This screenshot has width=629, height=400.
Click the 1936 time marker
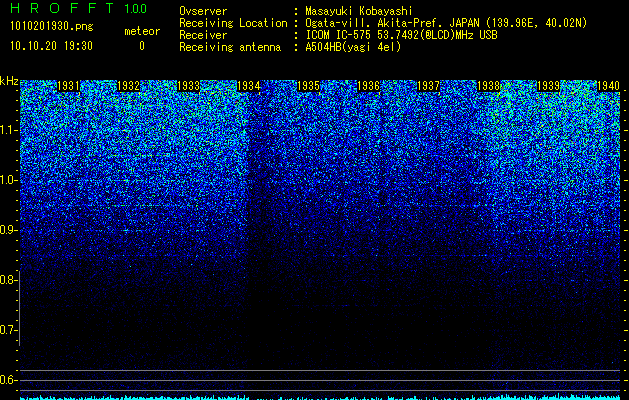[x=369, y=86]
